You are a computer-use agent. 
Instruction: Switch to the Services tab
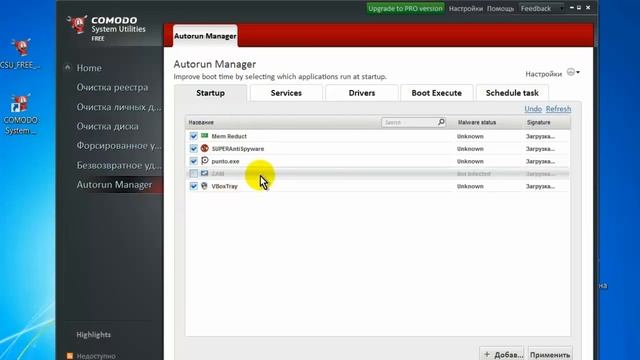tap(286, 93)
